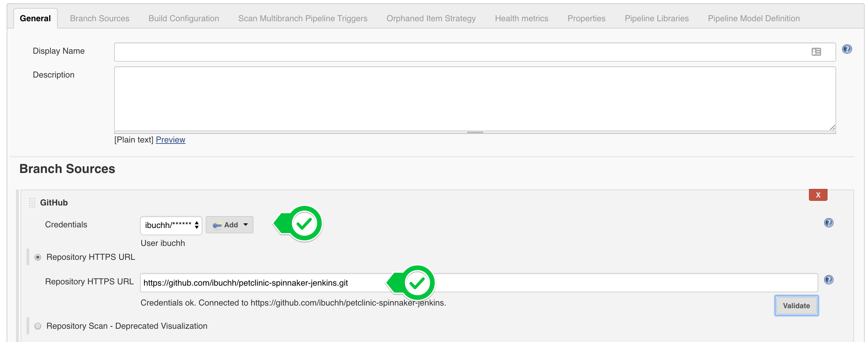
Task: Open the Build Configuration tab
Action: (x=183, y=19)
